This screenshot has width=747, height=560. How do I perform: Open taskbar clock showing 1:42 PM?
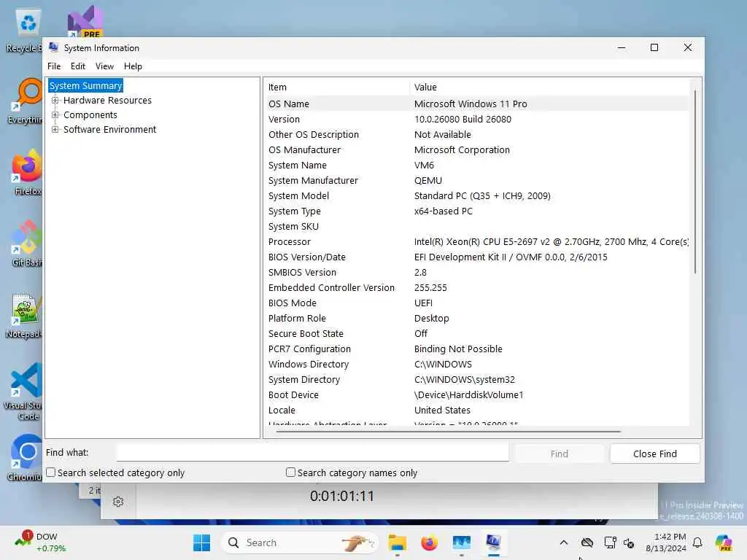click(666, 542)
